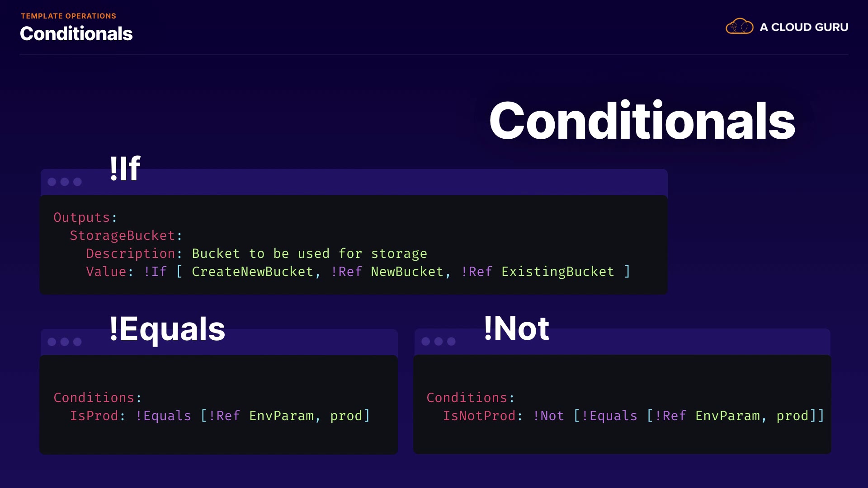The image size is (868, 488).
Task: Click the "Outputs:" line in the !If code
Action: coord(85,217)
